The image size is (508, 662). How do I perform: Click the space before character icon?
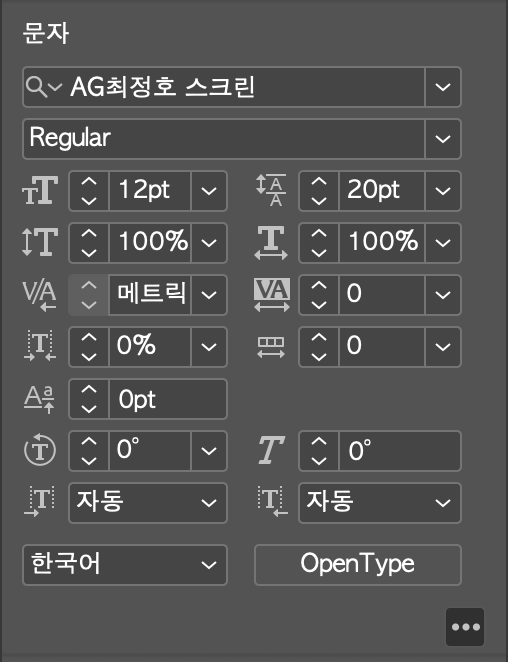click(39, 502)
